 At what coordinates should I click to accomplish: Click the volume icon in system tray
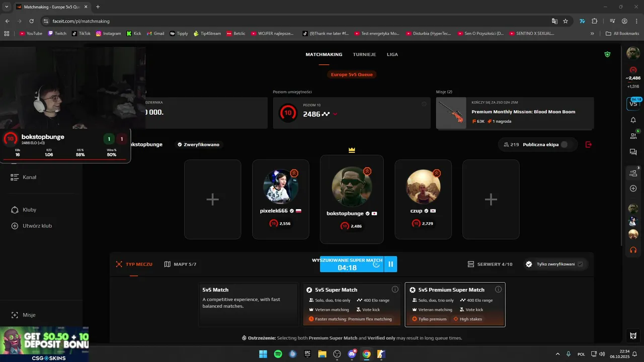602,354
